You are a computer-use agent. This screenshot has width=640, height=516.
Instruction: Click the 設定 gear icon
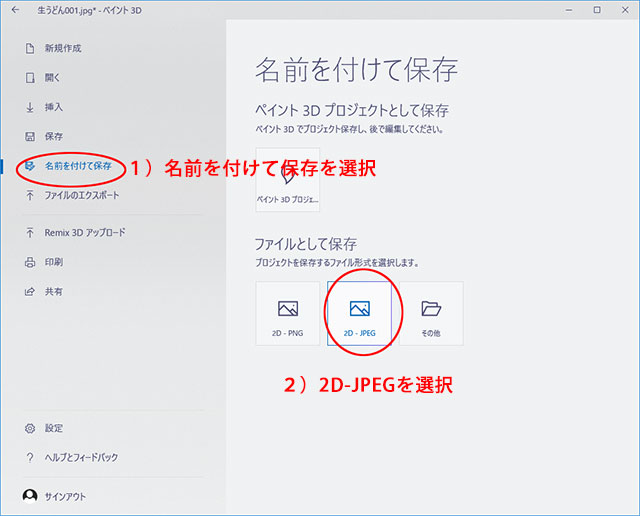pyautogui.click(x=30, y=428)
